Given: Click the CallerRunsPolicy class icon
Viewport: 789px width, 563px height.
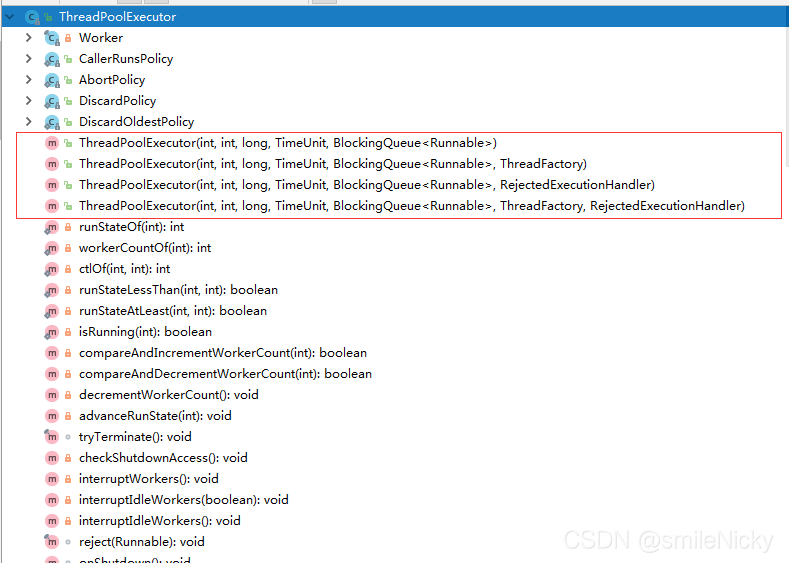Looking at the screenshot, I should (x=52, y=59).
